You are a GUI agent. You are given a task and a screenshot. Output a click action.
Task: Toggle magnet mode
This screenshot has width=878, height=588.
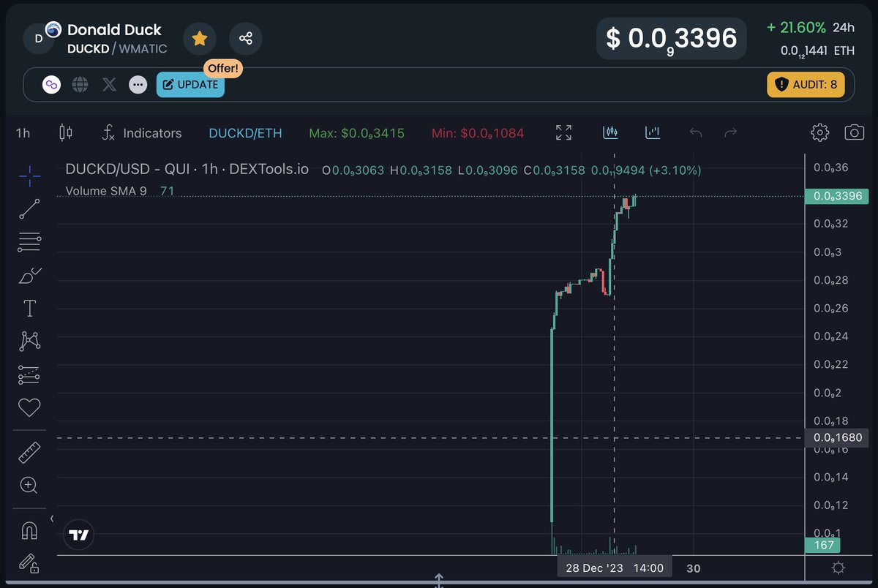29,530
